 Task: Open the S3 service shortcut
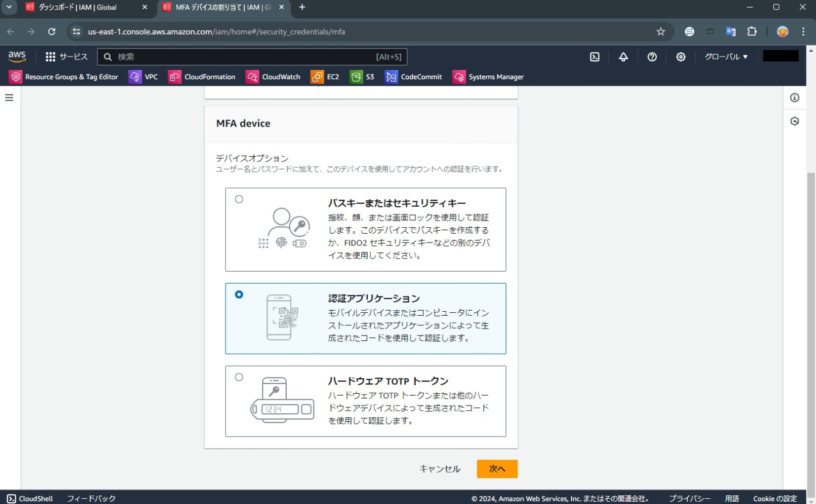coord(362,76)
